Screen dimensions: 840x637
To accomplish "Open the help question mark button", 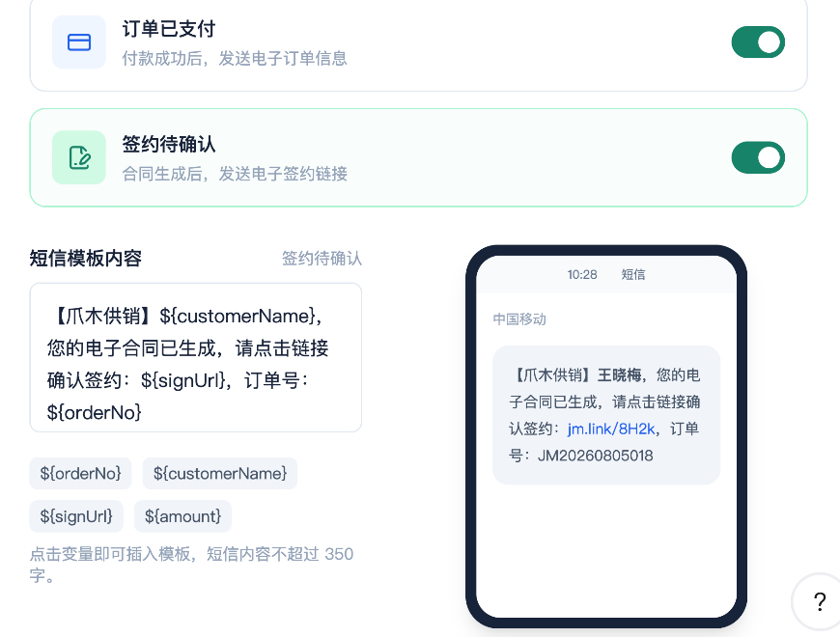I will [x=819, y=601].
